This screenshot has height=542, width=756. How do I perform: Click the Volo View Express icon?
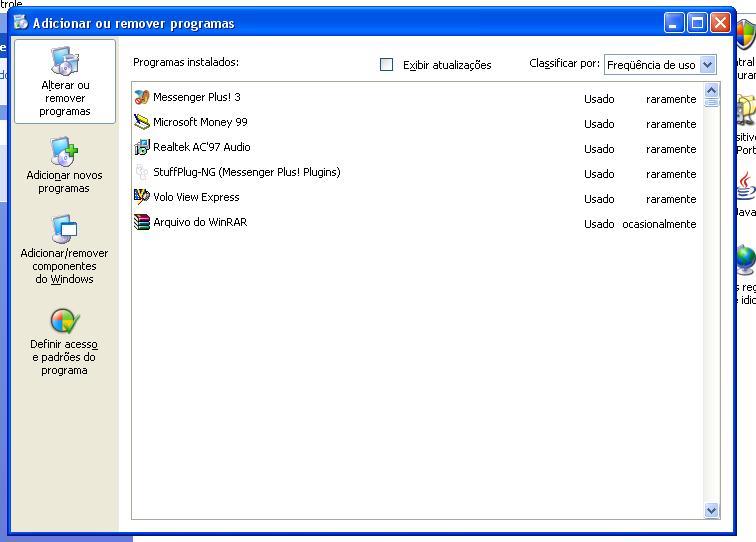142,197
